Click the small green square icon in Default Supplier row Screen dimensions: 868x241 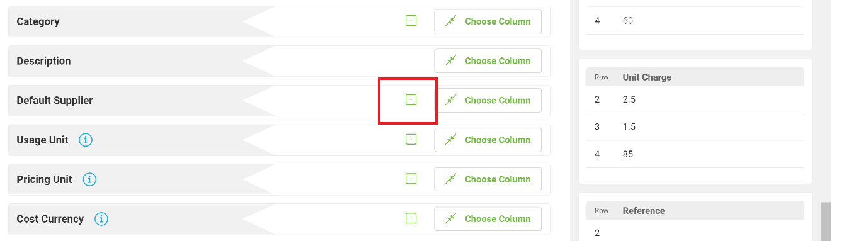tap(411, 100)
